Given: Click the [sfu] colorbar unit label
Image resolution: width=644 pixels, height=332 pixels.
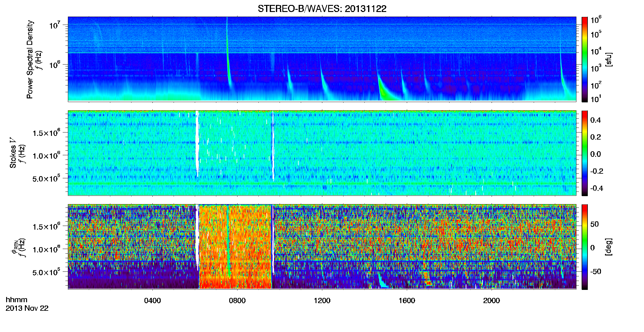Looking at the screenshot, I should click(609, 59).
